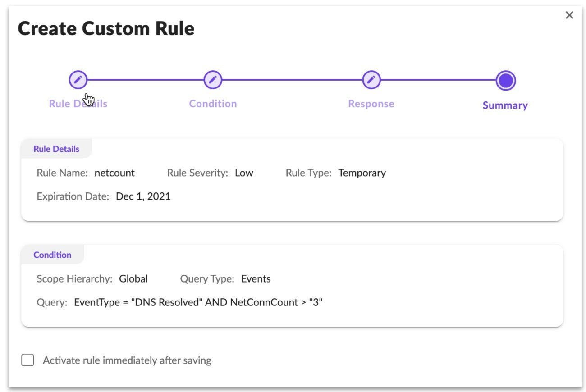This screenshot has height=392, width=586.
Task: Click the Scope Hierarchy value Global
Action: coord(133,279)
